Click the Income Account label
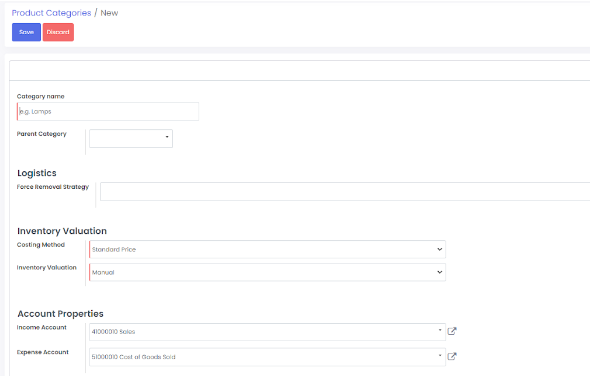The image size is (592, 376). click(42, 327)
